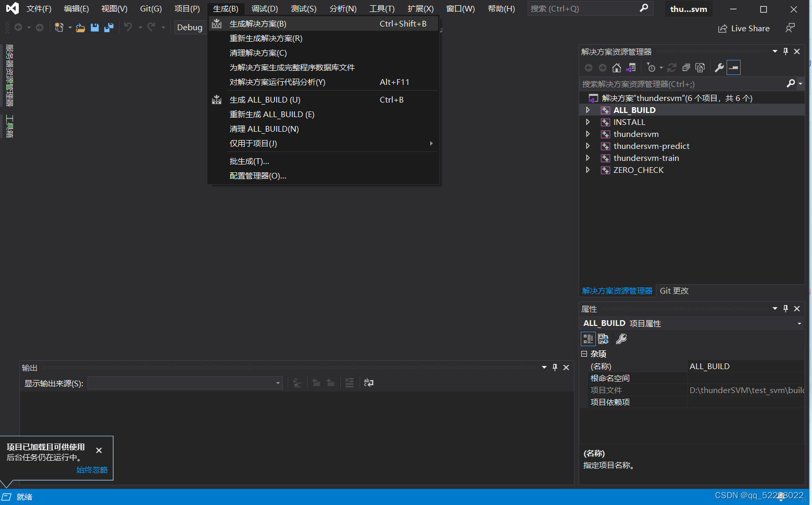Open Properties via the wrench icon in Solution Explorer
This screenshot has height=505, width=812.
pos(719,67)
